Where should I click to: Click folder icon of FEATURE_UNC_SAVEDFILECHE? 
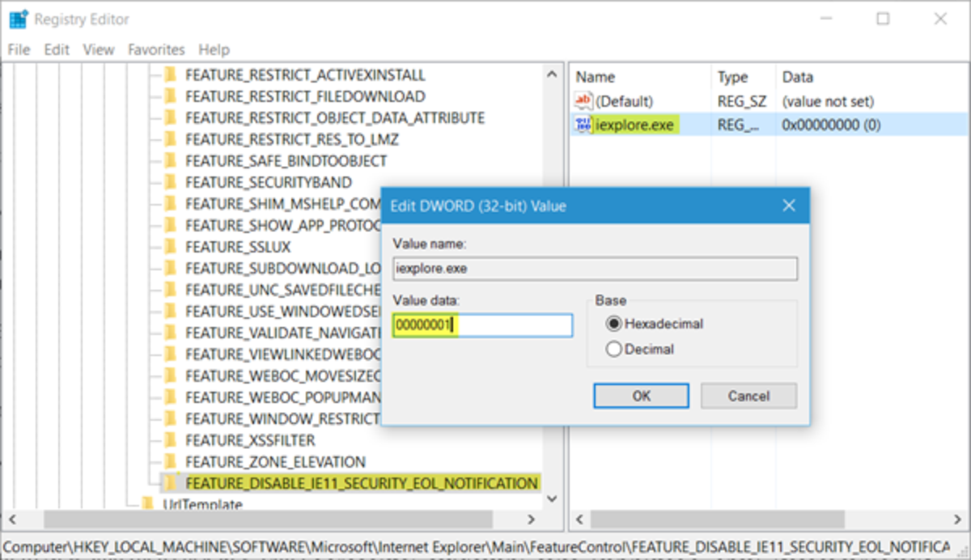[x=170, y=290]
